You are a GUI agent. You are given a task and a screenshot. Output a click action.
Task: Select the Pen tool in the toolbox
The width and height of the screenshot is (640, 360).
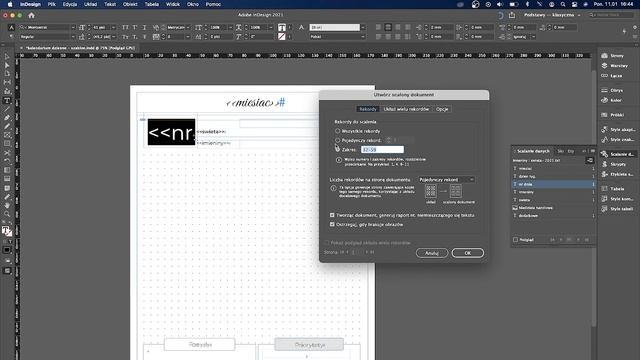(7, 118)
